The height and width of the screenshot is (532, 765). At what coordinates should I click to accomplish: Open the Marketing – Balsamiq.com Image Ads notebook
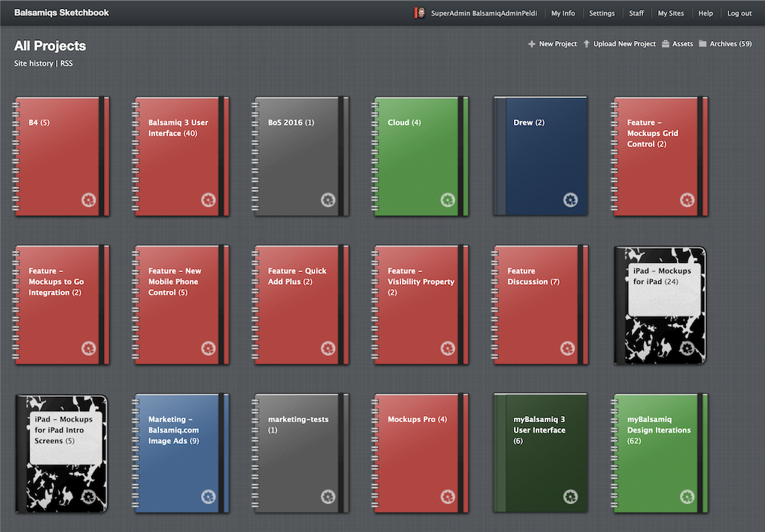(x=181, y=453)
